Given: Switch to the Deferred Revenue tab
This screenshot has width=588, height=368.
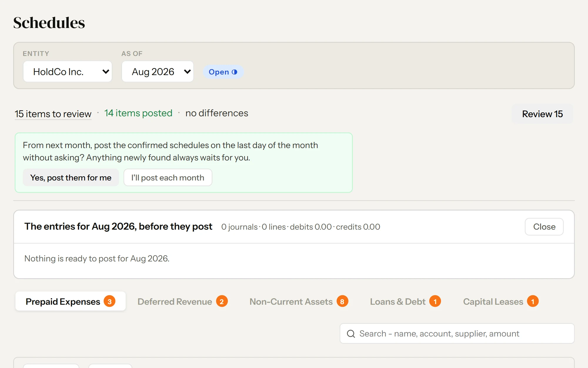Looking at the screenshot, I should pos(182,301).
